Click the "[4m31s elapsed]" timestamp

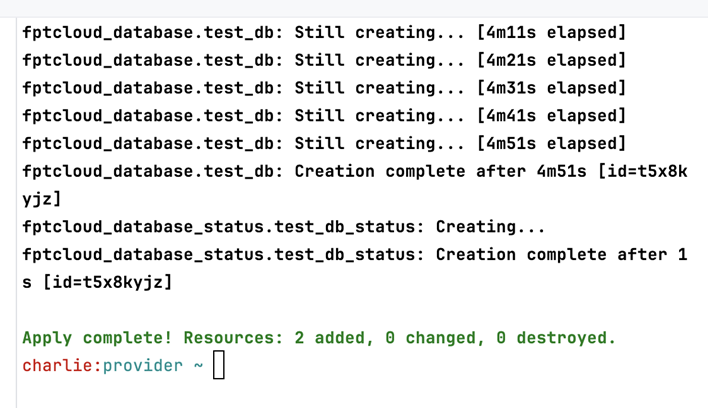pos(551,89)
